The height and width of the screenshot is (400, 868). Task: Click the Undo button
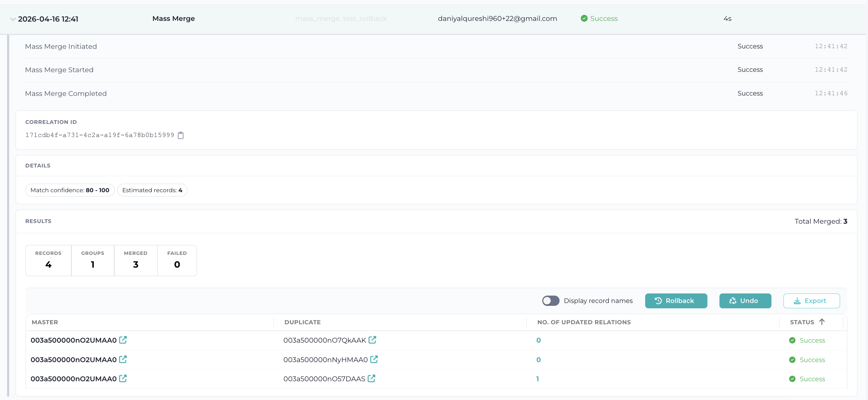pos(745,301)
